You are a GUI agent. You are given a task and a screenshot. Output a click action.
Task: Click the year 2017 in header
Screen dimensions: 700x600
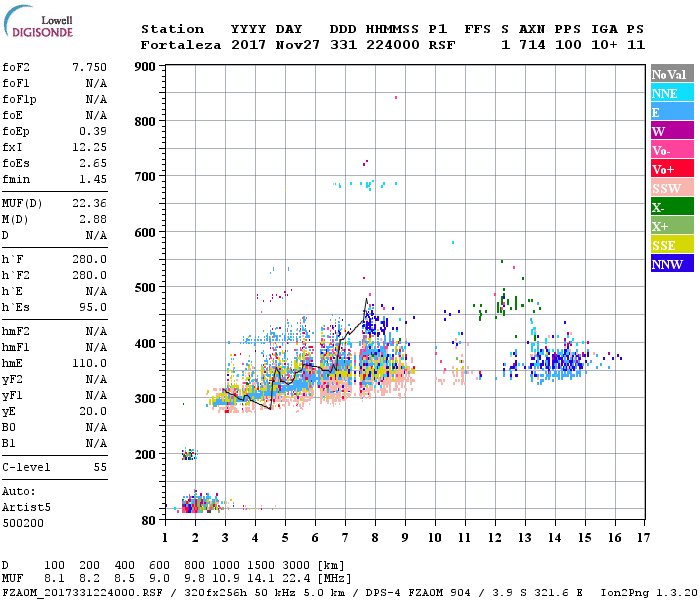point(249,45)
